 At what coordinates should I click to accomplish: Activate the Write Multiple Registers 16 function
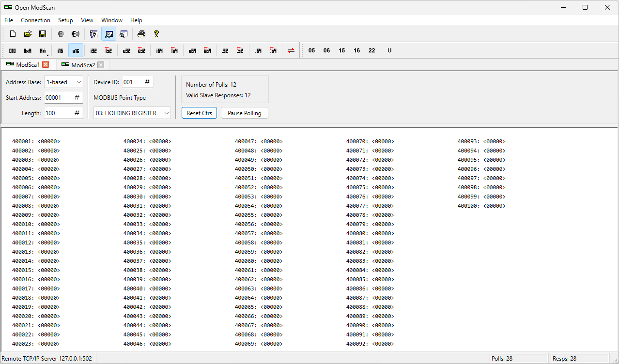click(356, 50)
